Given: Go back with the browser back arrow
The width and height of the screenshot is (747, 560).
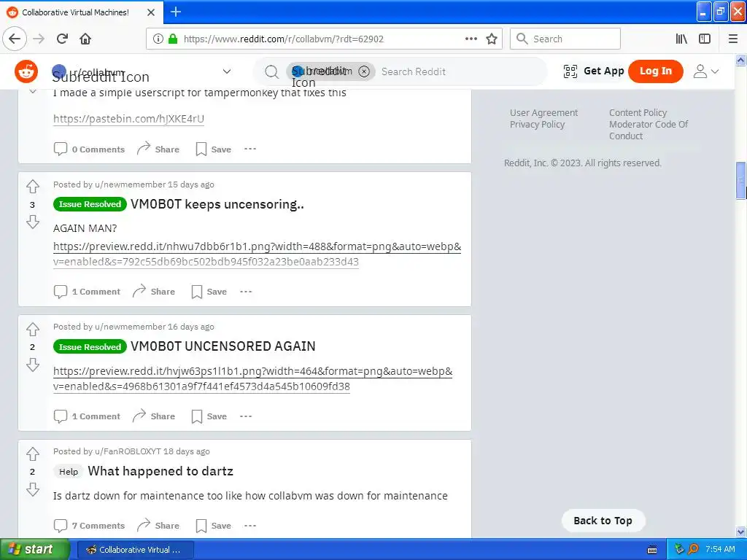Looking at the screenshot, I should (15, 39).
